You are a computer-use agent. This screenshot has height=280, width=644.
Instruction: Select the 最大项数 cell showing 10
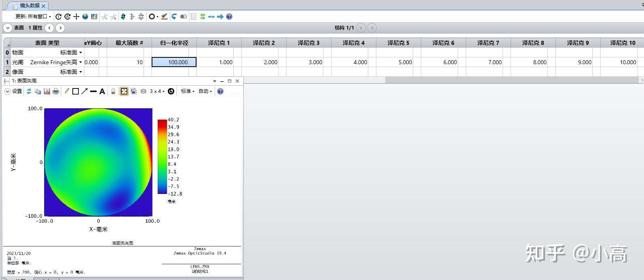(129, 62)
